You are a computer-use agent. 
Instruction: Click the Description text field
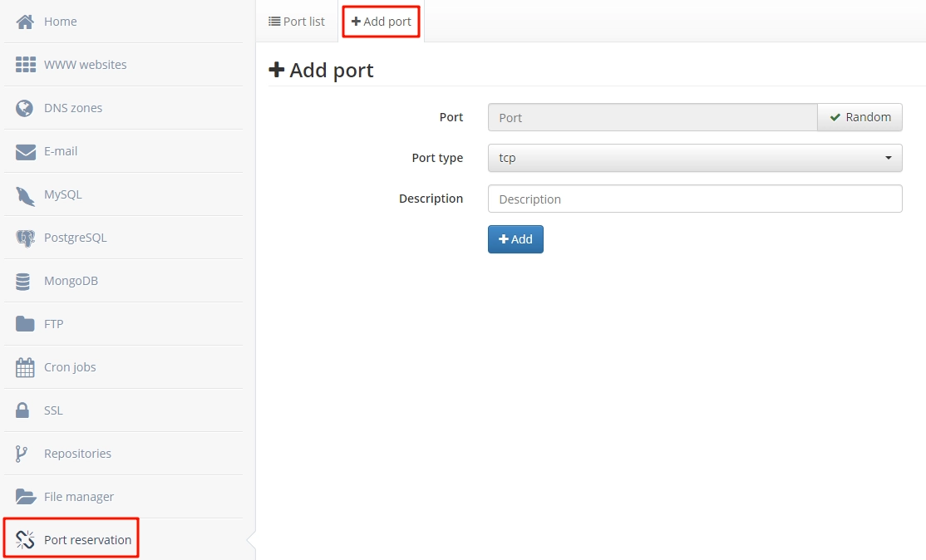click(694, 199)
